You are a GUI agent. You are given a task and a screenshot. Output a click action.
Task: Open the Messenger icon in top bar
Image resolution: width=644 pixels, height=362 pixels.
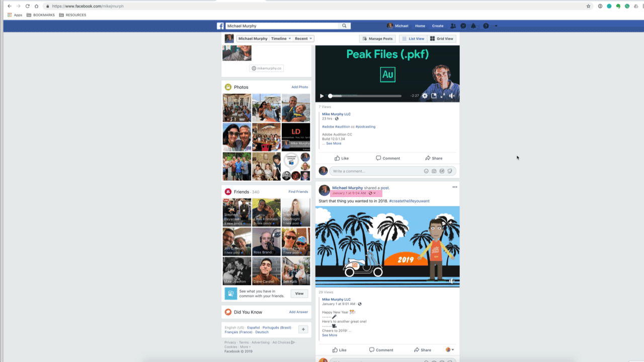pyautogui.click(x=463, y=26)
